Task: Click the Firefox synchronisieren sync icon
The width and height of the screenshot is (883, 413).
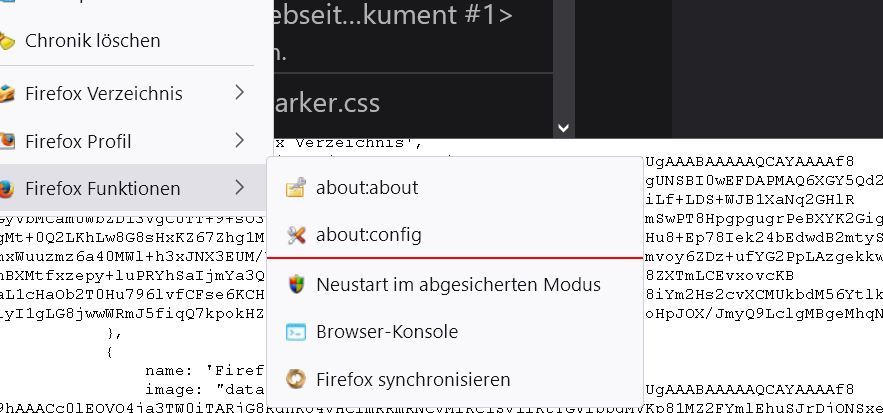Action: 295,380
